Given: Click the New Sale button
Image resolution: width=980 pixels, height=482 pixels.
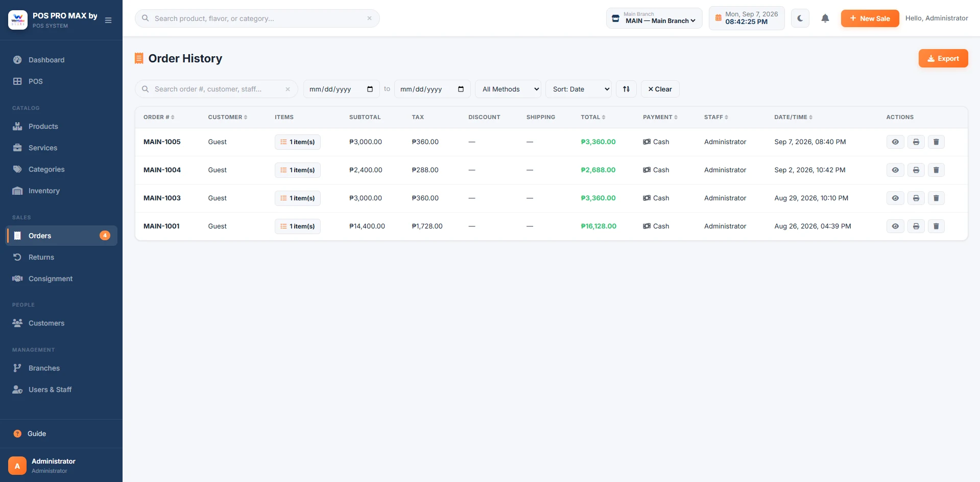Looking at the screenshot, I should click(870, 18).
